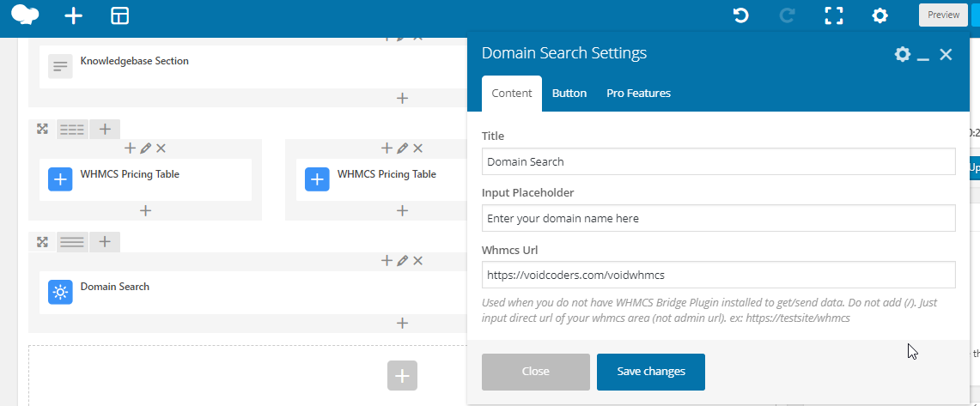Open page settings gear in top bar

pyautogui.click(x=880, y=15)
